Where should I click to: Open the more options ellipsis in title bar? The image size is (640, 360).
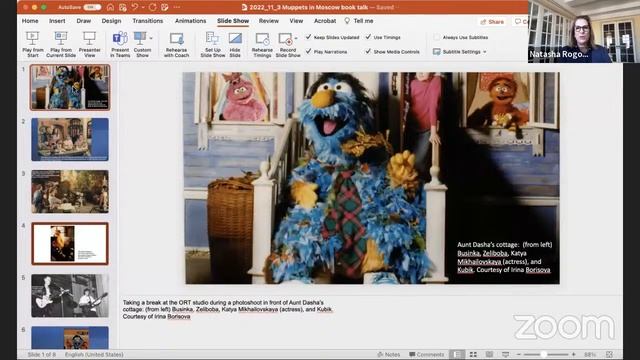[x=177, y=7]
